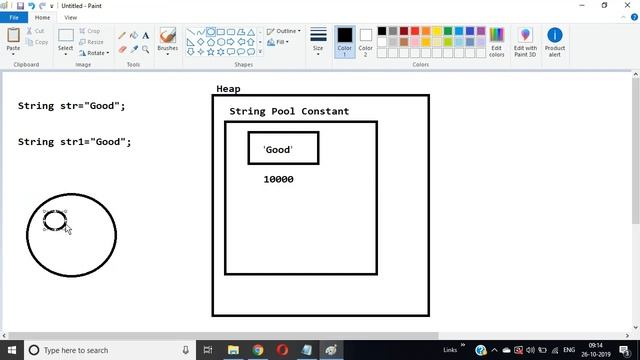
Task: Open the Edit colors dialog
Action: (496, 42)
